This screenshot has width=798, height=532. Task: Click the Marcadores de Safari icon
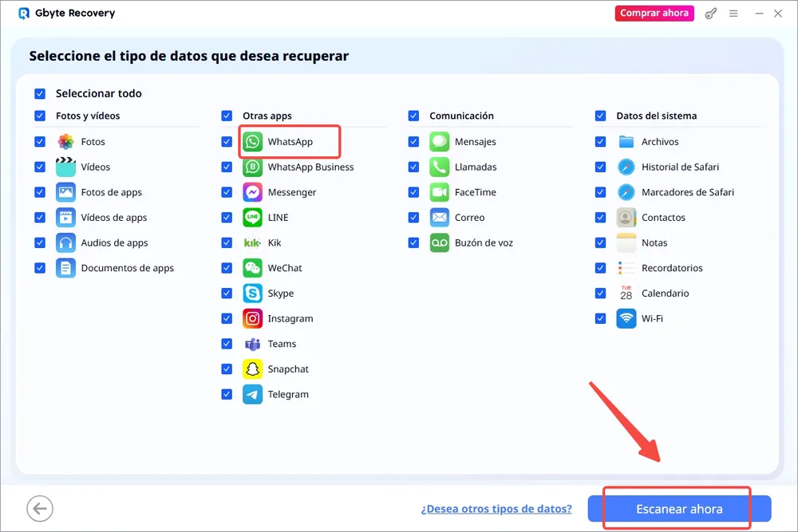coord(626,192)
